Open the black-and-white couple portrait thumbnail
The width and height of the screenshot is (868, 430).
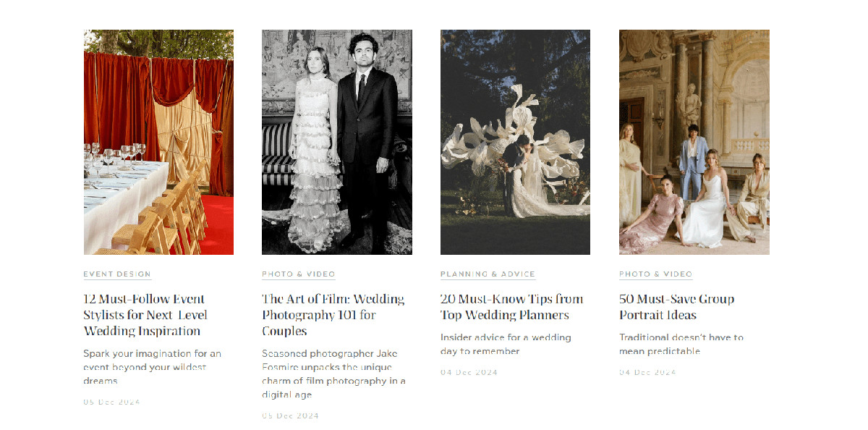(x=337, y=142)
